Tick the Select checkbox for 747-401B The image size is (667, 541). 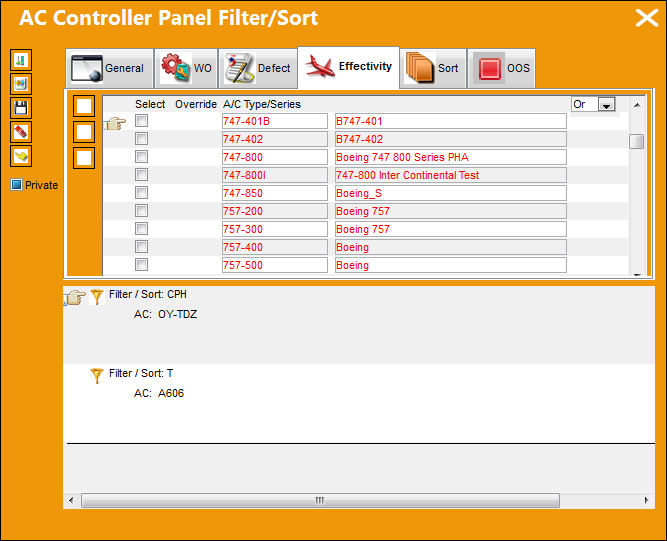pyautogui.click(x=141, y=121)
